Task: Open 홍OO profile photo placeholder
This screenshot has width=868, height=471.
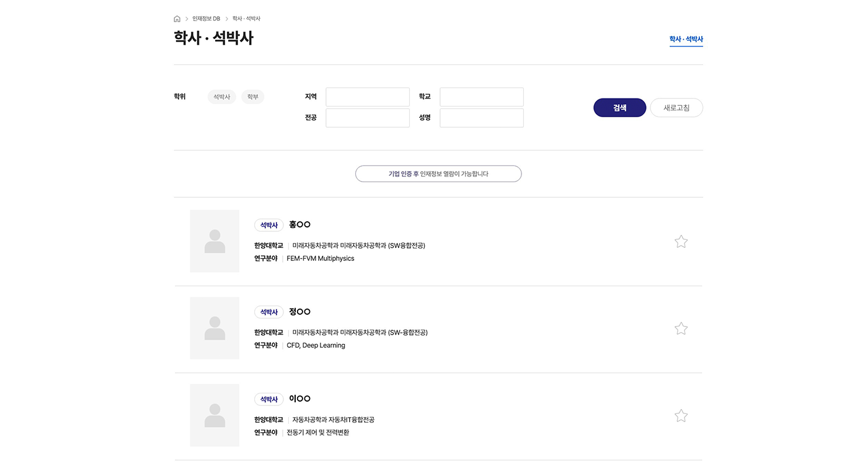Action: (215, 241)
